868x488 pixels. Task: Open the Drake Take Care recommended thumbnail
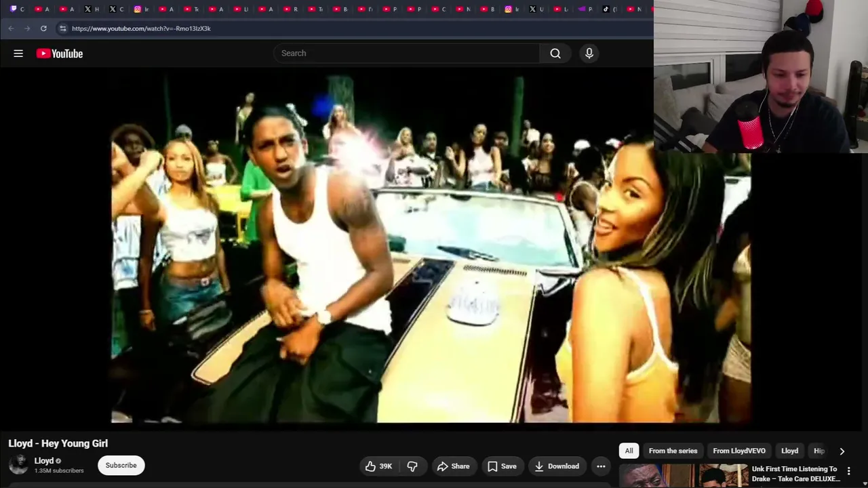(684, 476)
